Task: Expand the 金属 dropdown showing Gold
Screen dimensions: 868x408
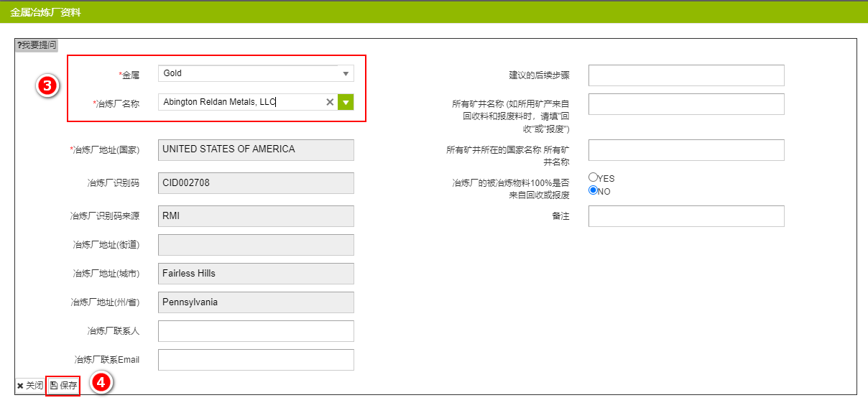Action: pos(346,73)
